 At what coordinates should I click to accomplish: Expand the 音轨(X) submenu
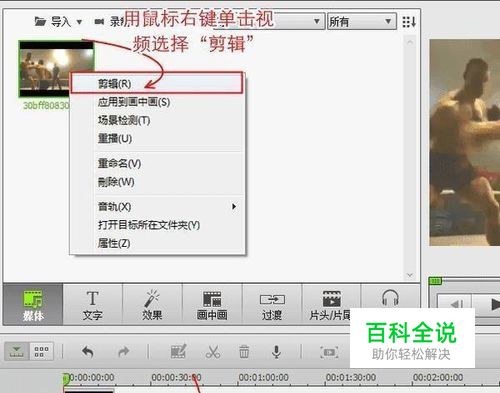click(x=157, y=207)
